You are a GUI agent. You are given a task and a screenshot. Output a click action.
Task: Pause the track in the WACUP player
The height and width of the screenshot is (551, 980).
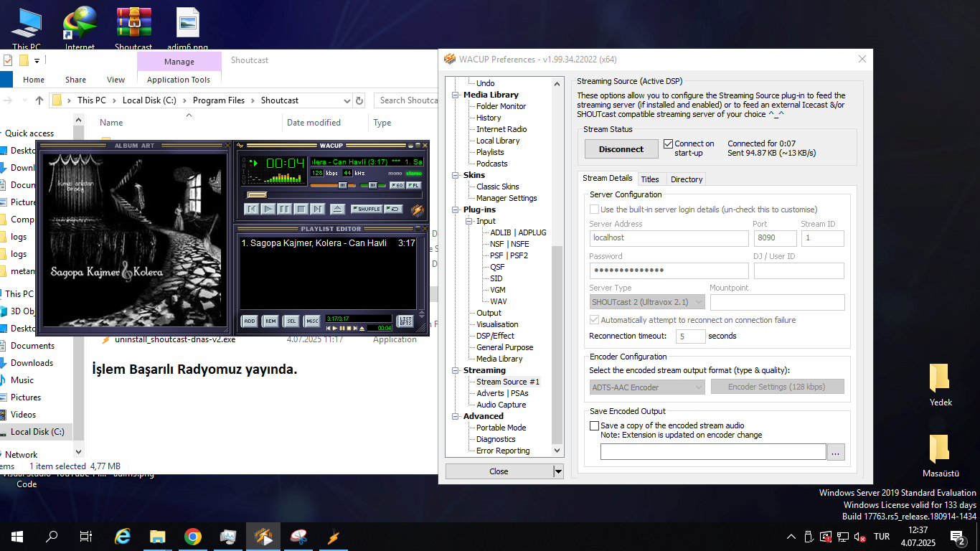[285, 209]
